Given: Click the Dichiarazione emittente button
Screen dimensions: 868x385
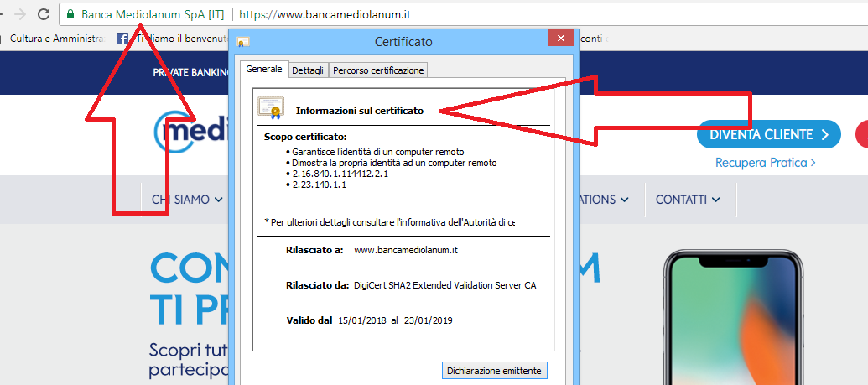Looking at the screenshot, I should pos(495,370).
